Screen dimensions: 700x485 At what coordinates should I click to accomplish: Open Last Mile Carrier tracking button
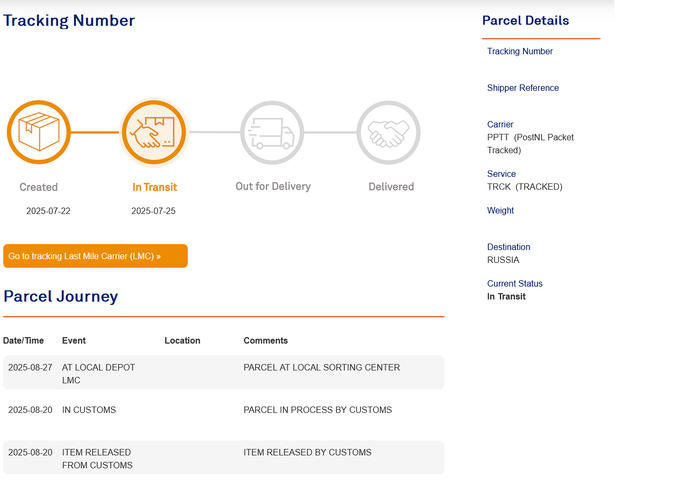96,256
